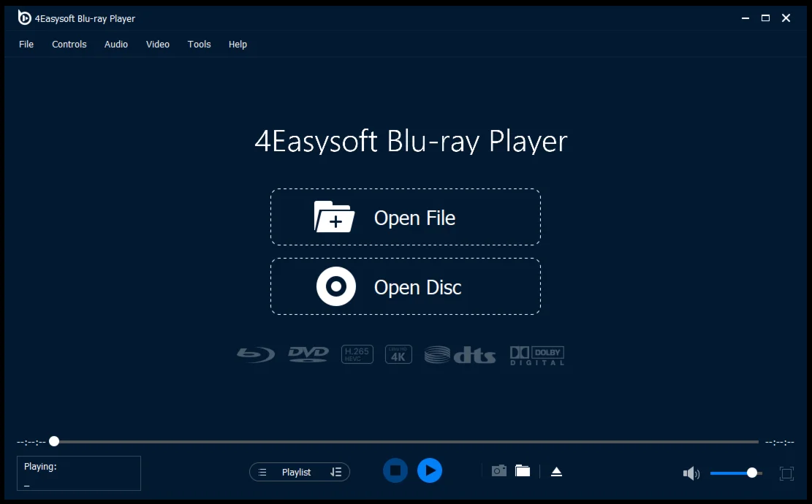
Task: Open the Controls menu
Action: 69,45
